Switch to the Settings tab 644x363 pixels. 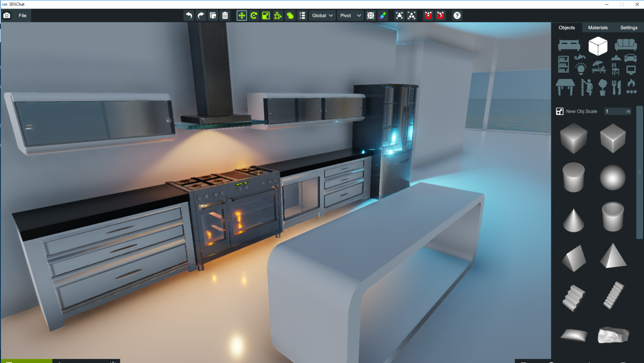(629, 28)
